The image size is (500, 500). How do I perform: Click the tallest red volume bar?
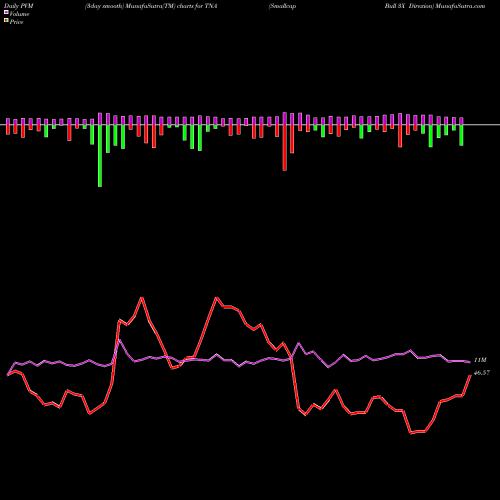285,148
